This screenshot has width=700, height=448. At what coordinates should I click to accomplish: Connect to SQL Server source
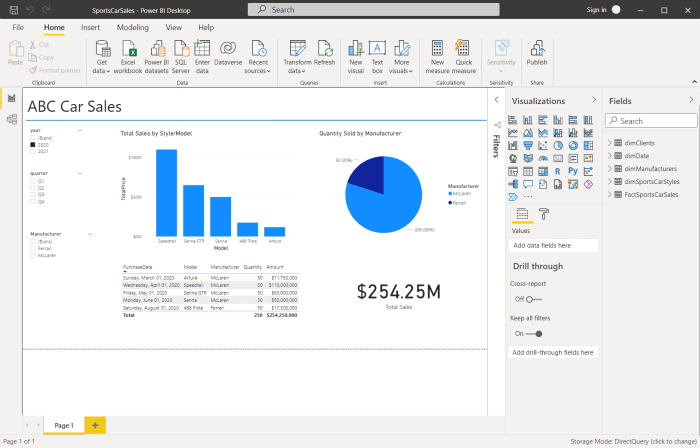[x=181, y=57]
